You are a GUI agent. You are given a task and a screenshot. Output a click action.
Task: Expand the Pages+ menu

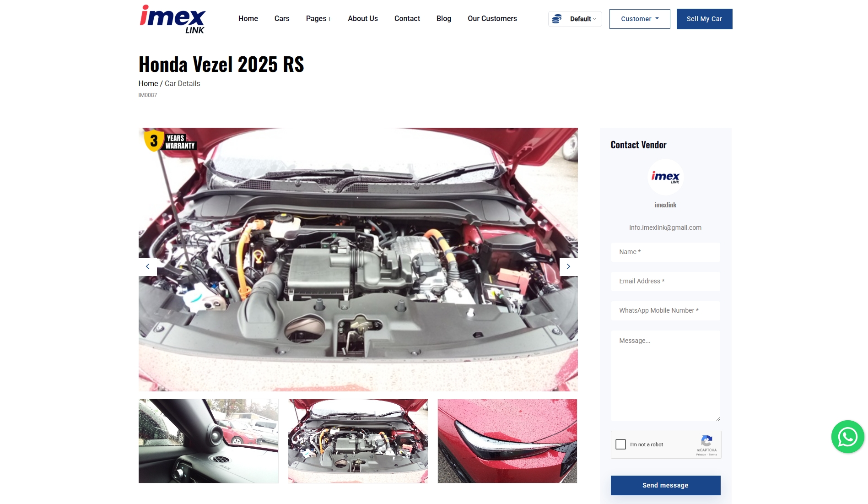318,19
